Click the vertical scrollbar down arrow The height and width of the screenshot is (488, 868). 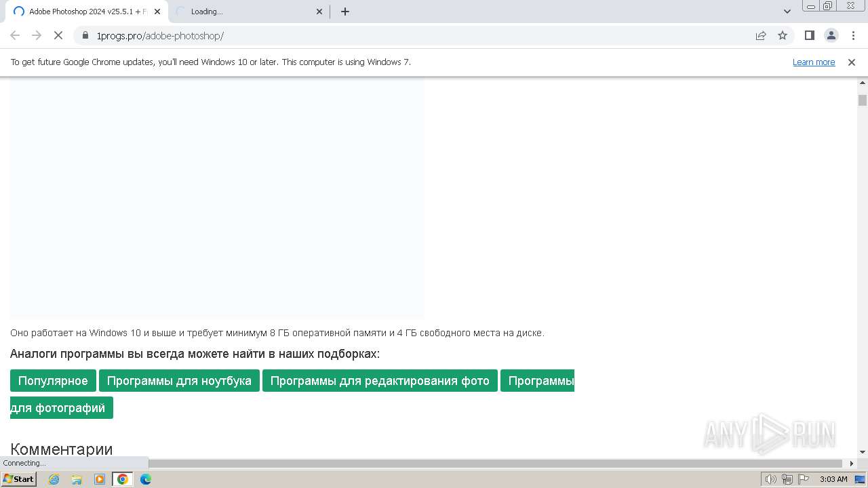(863, 452)
